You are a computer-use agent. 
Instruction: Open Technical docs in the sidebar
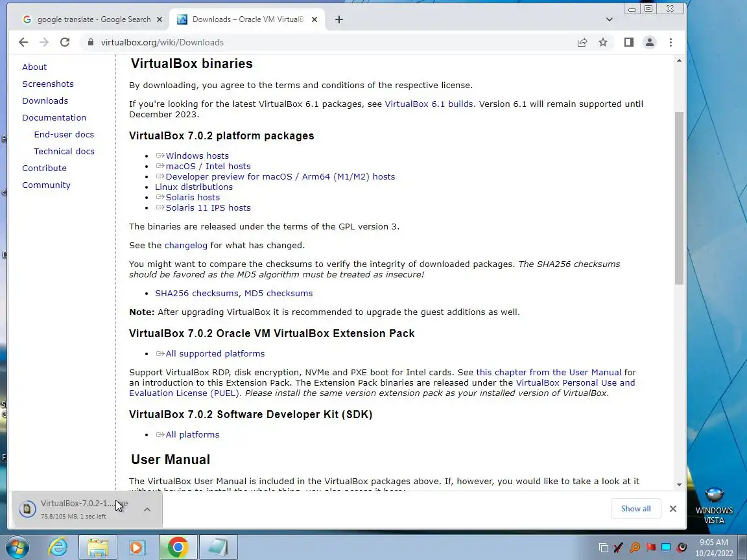tap(64, 152)
